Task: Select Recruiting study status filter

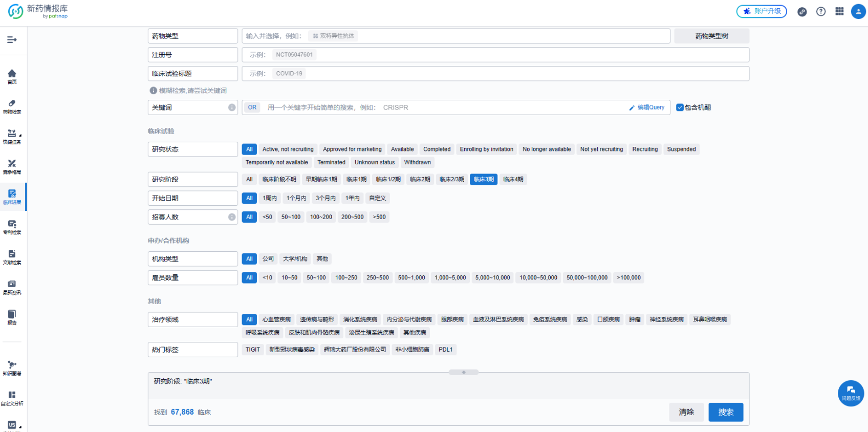Action: coord(644,149)
